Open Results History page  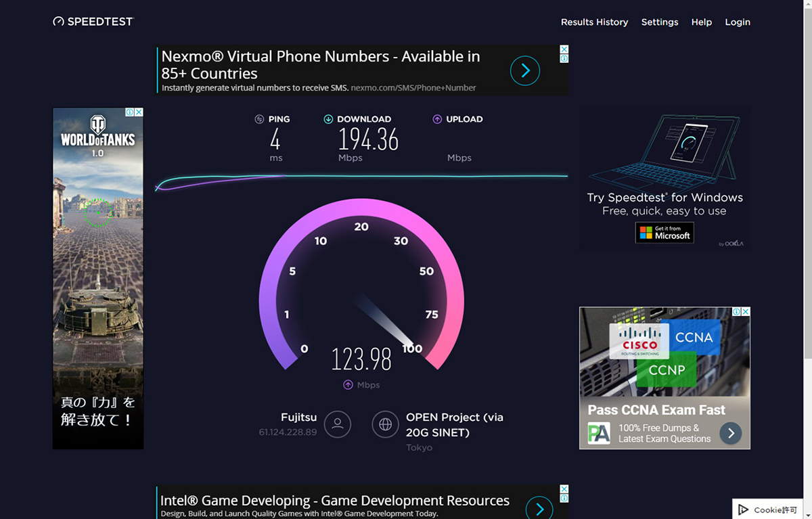tap(594, 22)
